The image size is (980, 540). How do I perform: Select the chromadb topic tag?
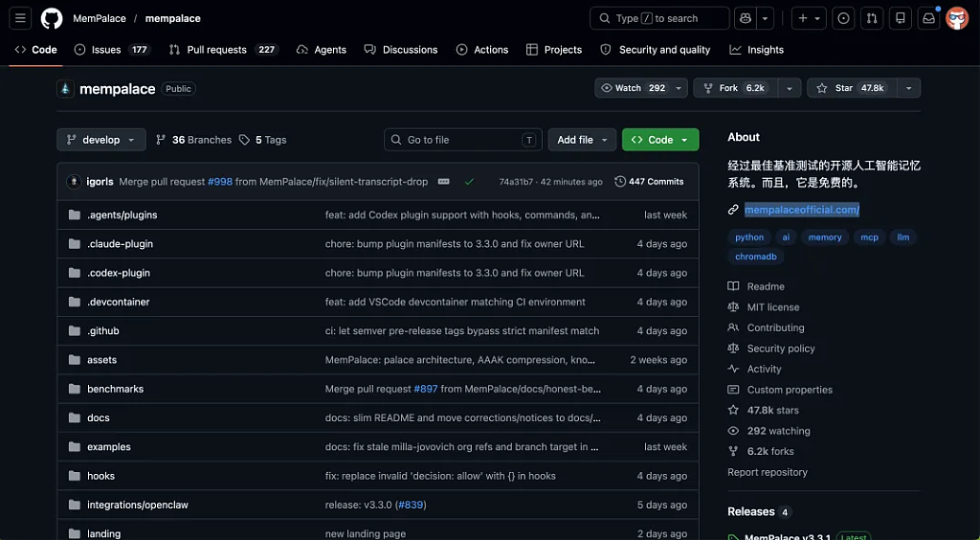(756, 257)
